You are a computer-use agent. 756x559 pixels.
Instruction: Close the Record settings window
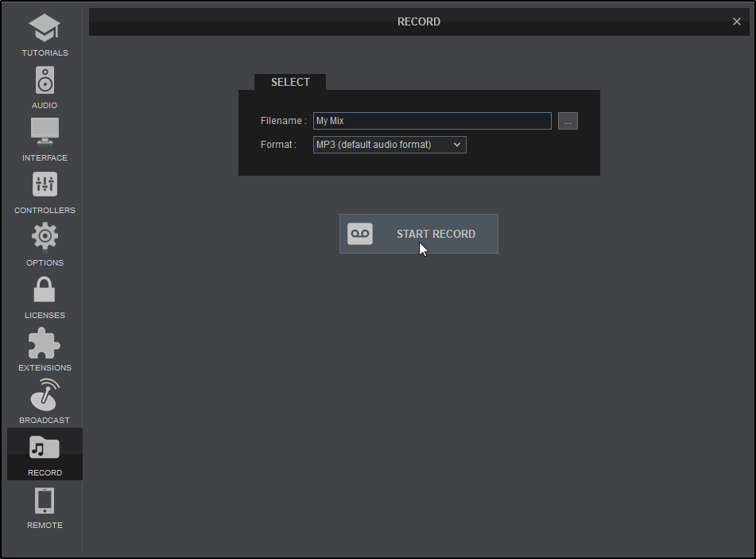pyautogui.click(x=737, y=21)
